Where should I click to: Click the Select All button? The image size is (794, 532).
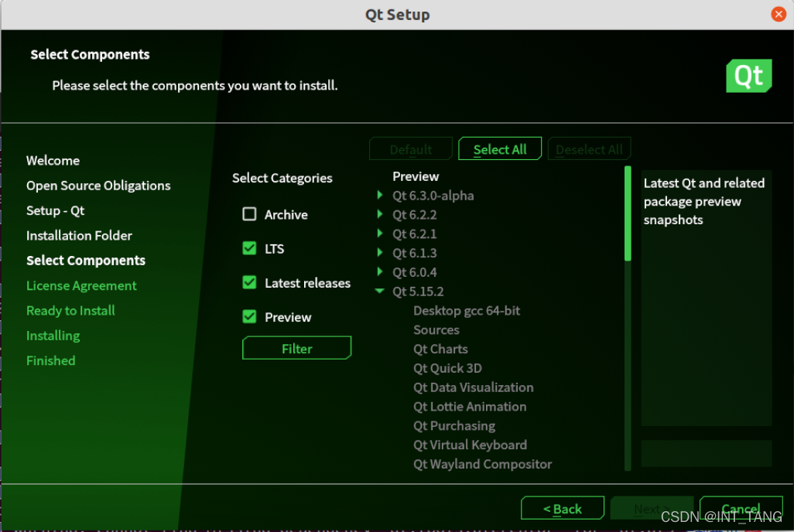pyautogui.click(x=500, y=149)
